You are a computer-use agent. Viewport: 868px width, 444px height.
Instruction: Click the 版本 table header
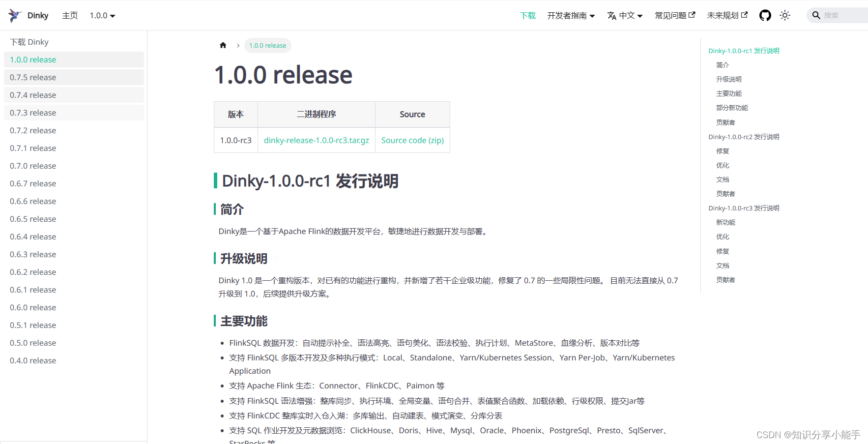pos(236,114)
